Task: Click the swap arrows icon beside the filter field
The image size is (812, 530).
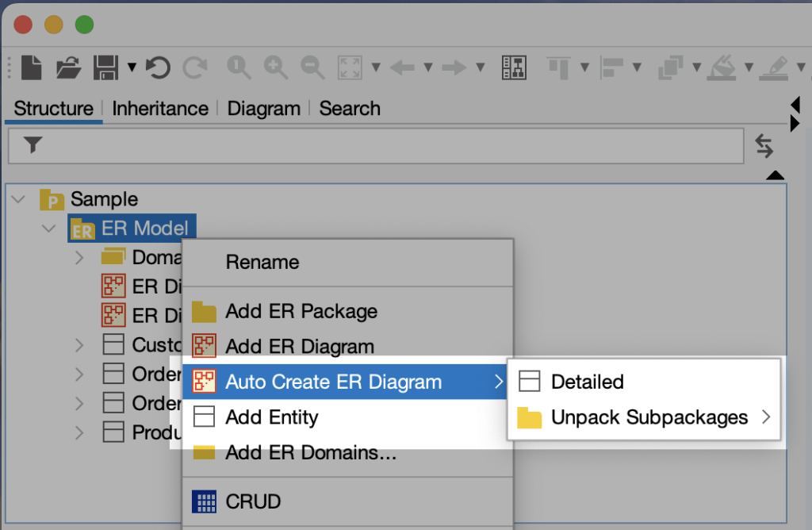Action: [764, 146]
